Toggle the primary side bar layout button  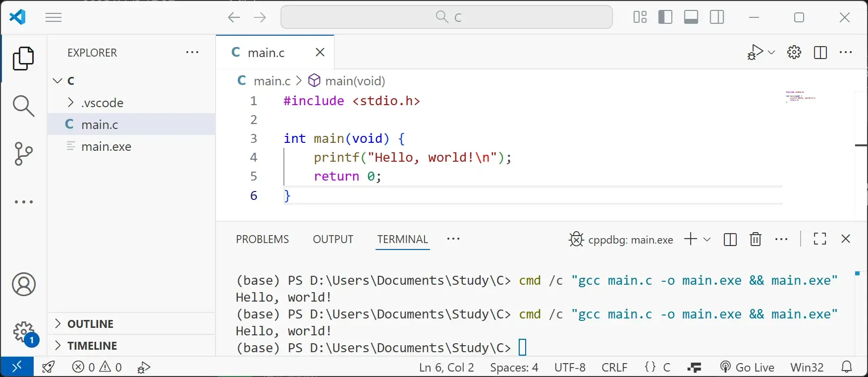665,17
